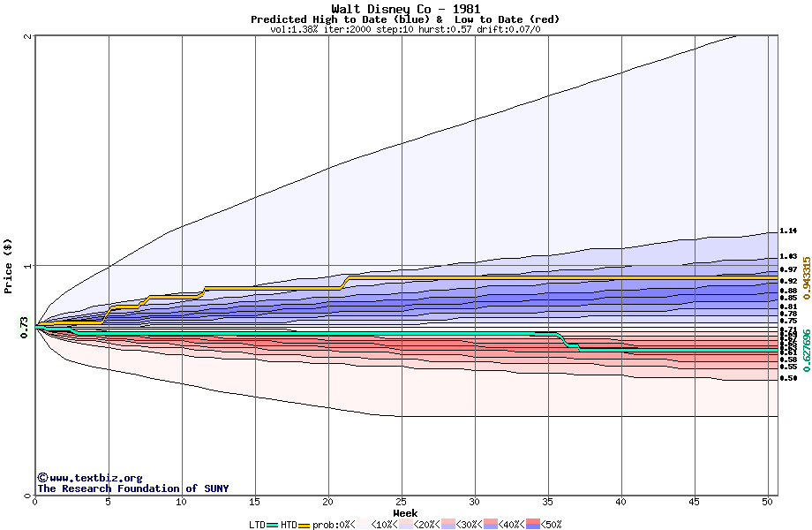Click the right-side band label 0.78
The image size is (812, 530).
point(788,314)
